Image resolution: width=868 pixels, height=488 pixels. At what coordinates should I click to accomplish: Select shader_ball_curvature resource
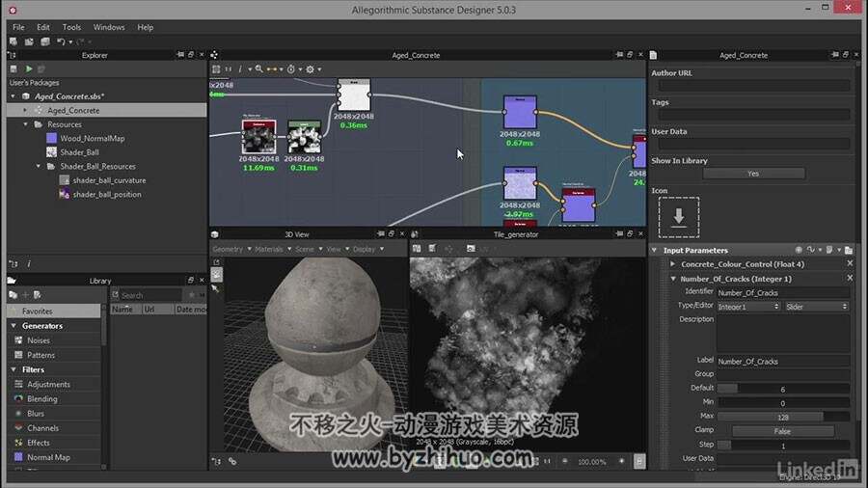(110, 180)
